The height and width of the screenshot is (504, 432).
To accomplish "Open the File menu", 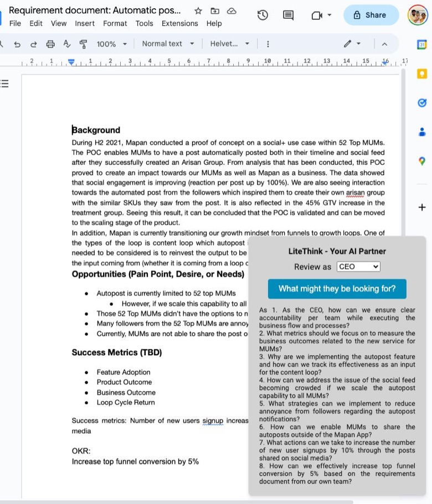I will pyautogui.click(x=15, y=23).
